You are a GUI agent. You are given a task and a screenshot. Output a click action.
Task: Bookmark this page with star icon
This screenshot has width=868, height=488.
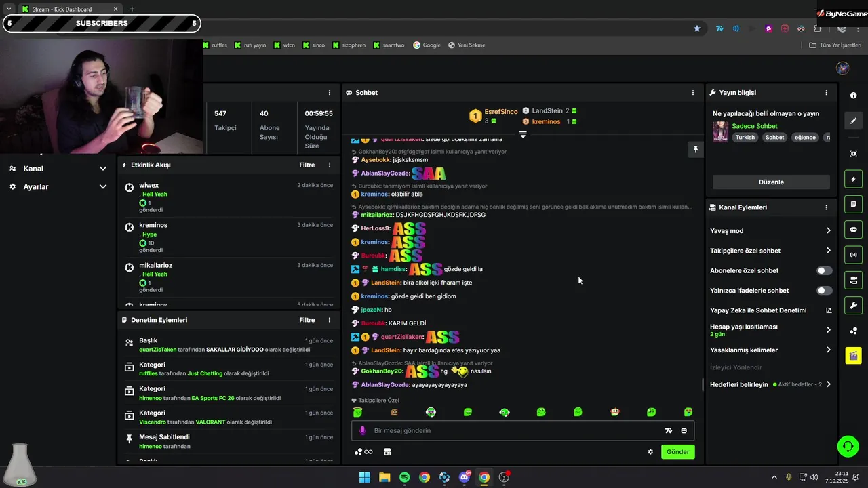pyautogui.click(x=697, y=28)
